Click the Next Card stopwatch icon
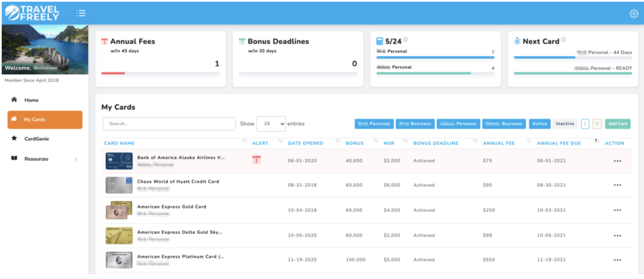Image resolution: width=644 pixels, height=279 pixels. [x=518, y=41]
